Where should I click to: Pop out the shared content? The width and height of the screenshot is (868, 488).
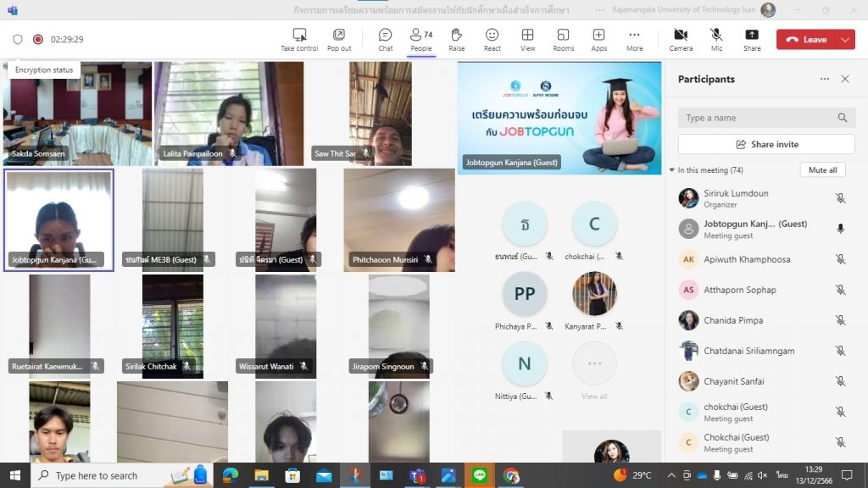tap(339, 39)
